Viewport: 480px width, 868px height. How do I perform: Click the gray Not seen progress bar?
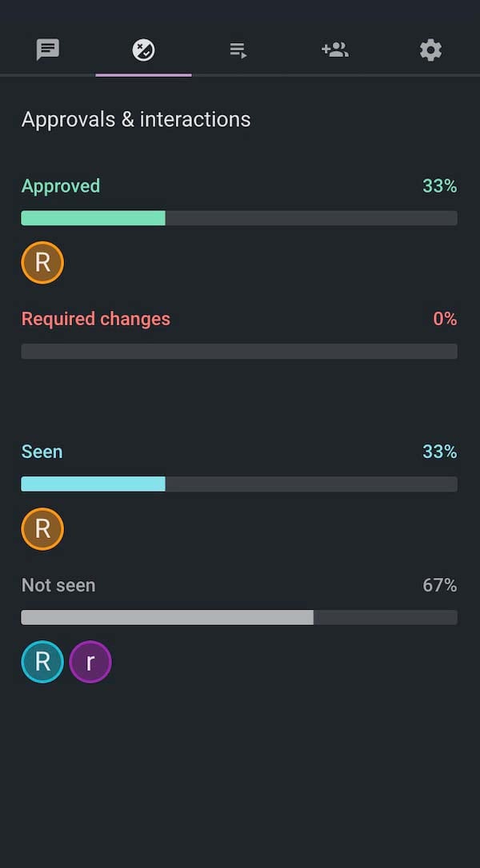(x=238, y=617)
